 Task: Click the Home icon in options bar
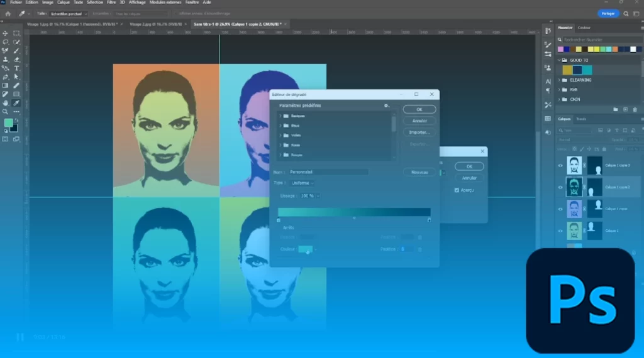(x=8, y=14)
